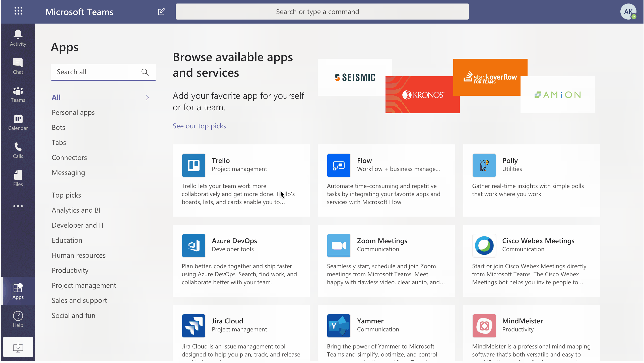Open the AK profile avatar menu
The height and width of the screenshot is (363, 644).
[x=628, y=12]
